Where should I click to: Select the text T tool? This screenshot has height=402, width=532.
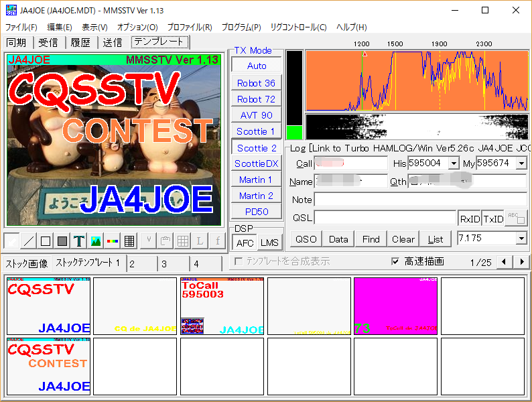pos(78,241)
